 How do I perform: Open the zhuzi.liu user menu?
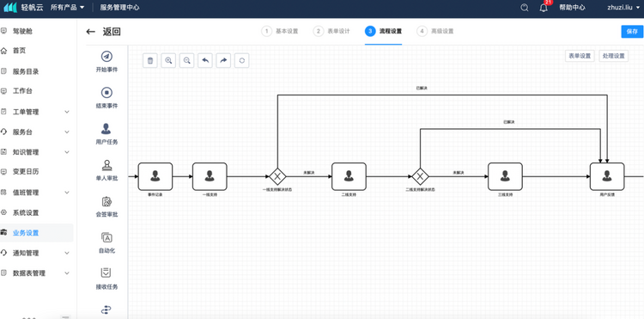point(623,8)
